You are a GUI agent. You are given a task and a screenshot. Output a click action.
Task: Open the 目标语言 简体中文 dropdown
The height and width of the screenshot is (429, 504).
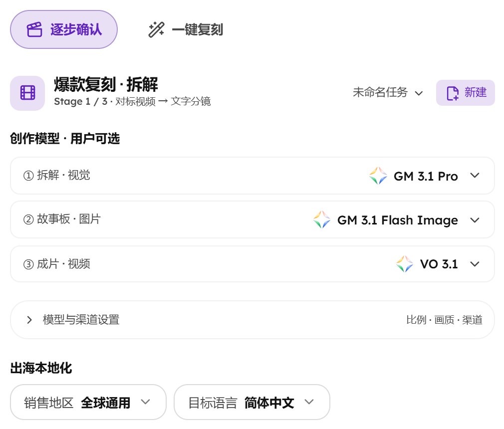pos(252,402)
